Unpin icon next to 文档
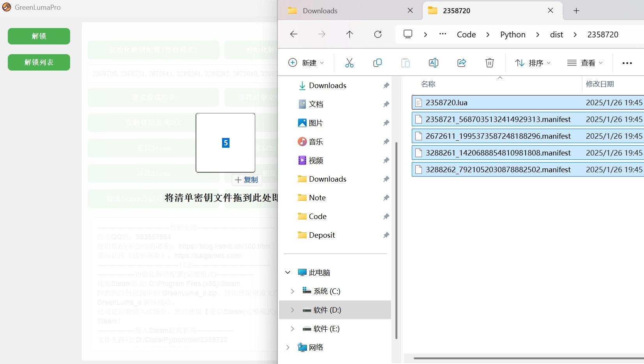 pos(386,104)
